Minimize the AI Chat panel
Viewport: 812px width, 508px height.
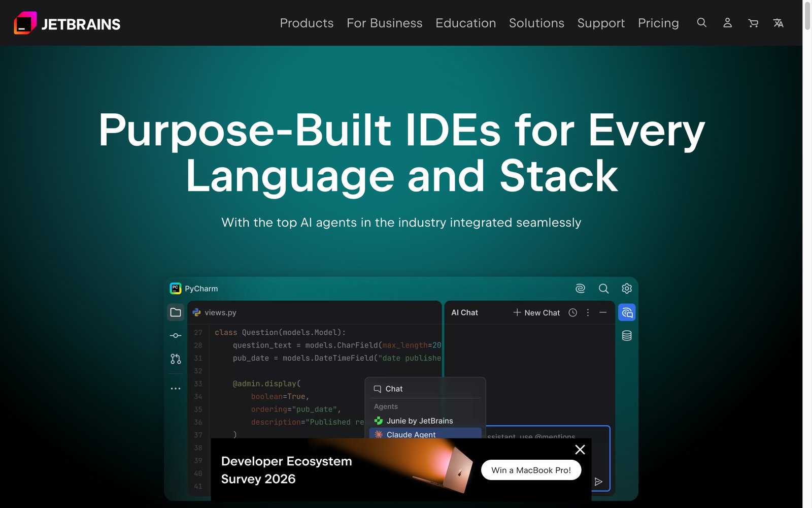[603, 312]
